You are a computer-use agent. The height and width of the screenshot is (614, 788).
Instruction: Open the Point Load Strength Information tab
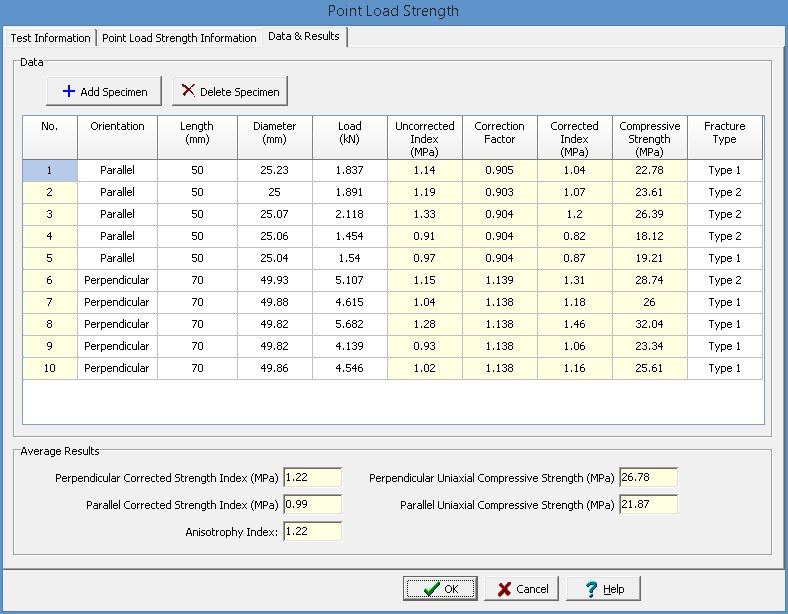(179, 38)
